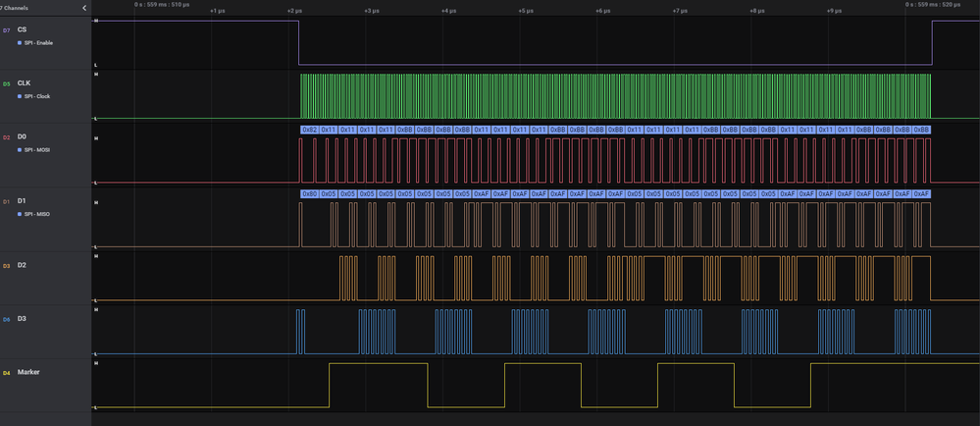Select the CS channel label

point(22,29)
